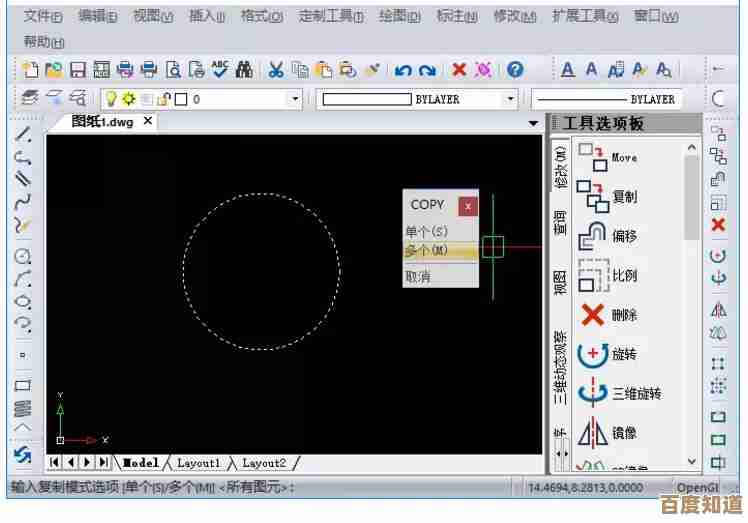Click the Undo arrow in toolbar
The width and height of the screenshot is (748, 523).
coord(403,70)
